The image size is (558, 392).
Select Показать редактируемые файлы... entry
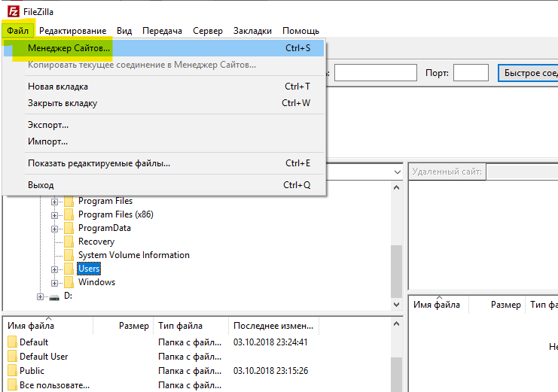(x=163, y=163)
